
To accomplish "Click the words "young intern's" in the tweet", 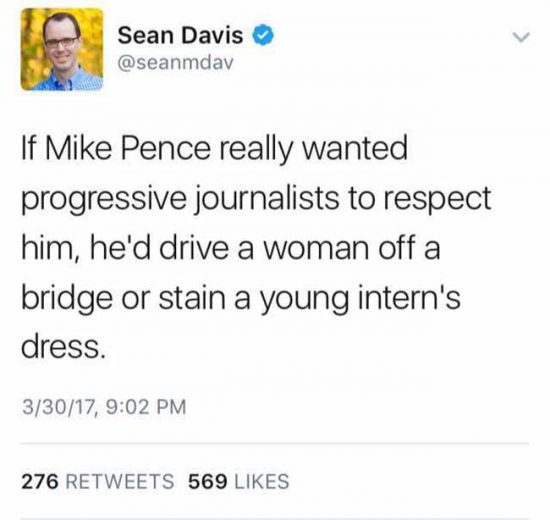I will [360, 299].
